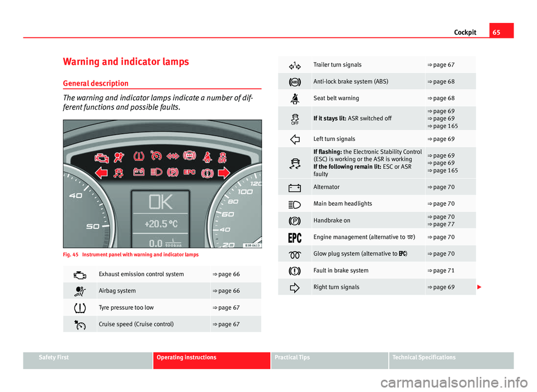Follow page 67 link for Trailer turn signals
Screen dimensions: 537x392
(x=441, y=65)
